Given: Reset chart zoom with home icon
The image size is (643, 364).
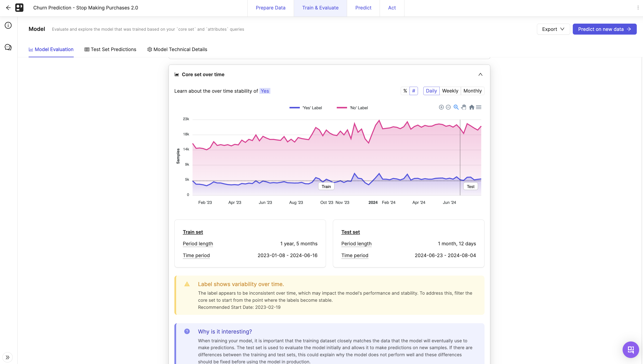Looking at the screenshot, I should 471,107.
